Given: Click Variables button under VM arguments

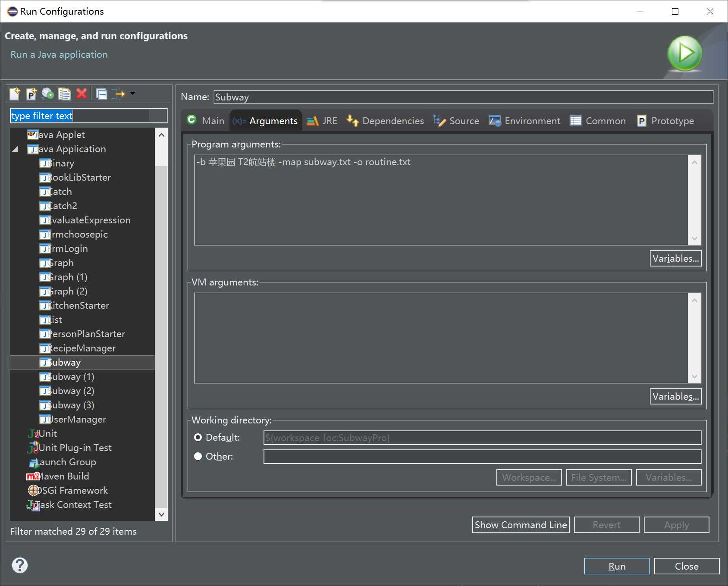Looking at the screenshot, I should (675, 396).
